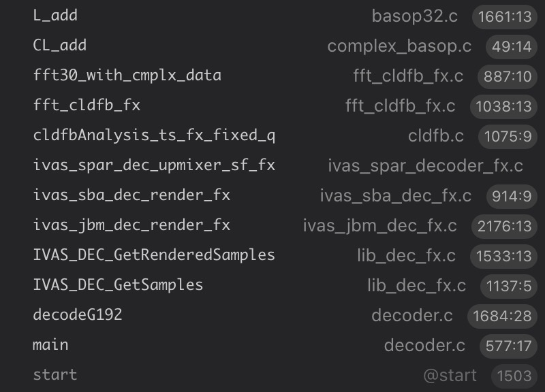Screen dimensions: 545x392
Task: Open the cldfb.c file link
Action: click(436, 136)
